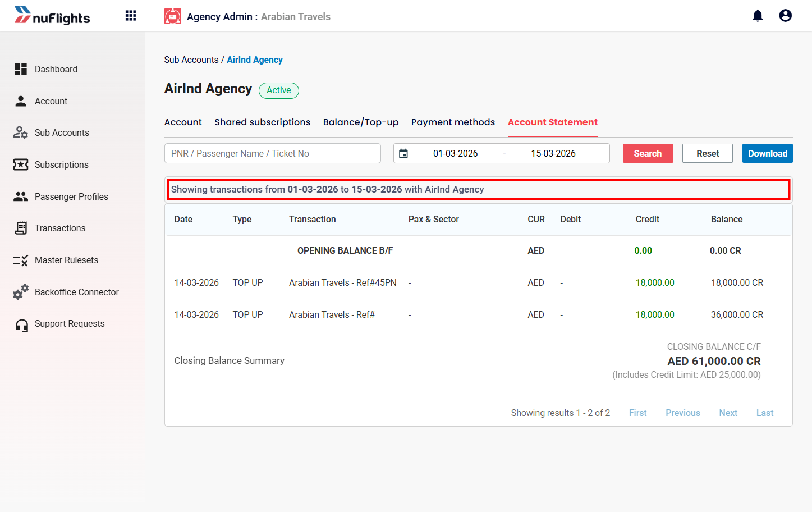Click the Transaction column header
The width and height of the screenshot is (812, 512).
click(x=313, y=219)
